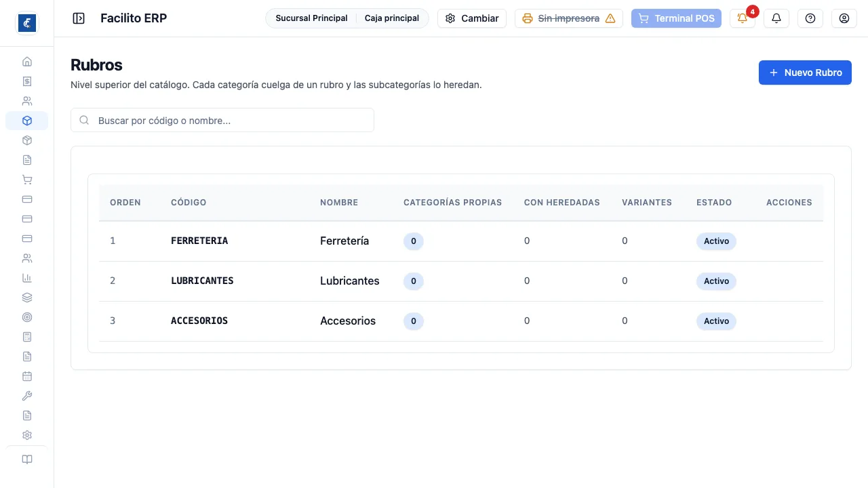Open the wrench icon in sidebar
Screen dimensions: 868x488
pyautogui.click(x=27, y=396)
